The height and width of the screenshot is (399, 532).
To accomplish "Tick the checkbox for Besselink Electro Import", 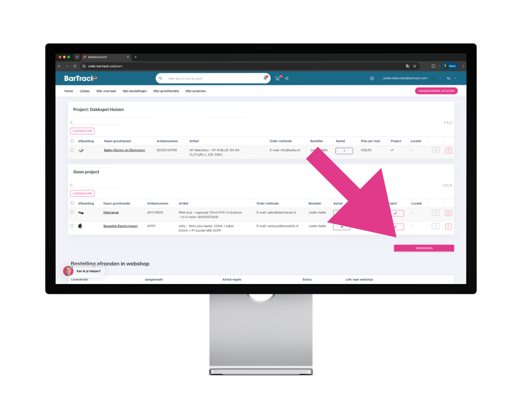I will tap(72, 226).
